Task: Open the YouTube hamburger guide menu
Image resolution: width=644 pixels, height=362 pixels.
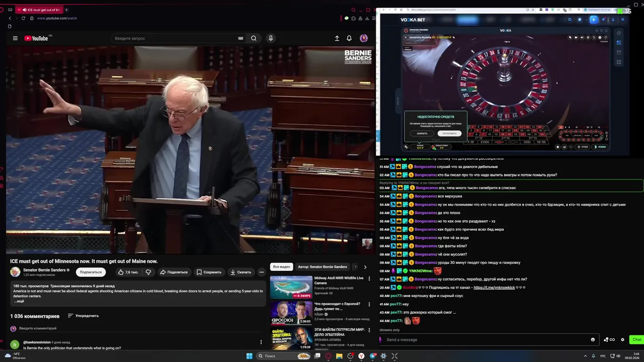Action: pos(15,38)
